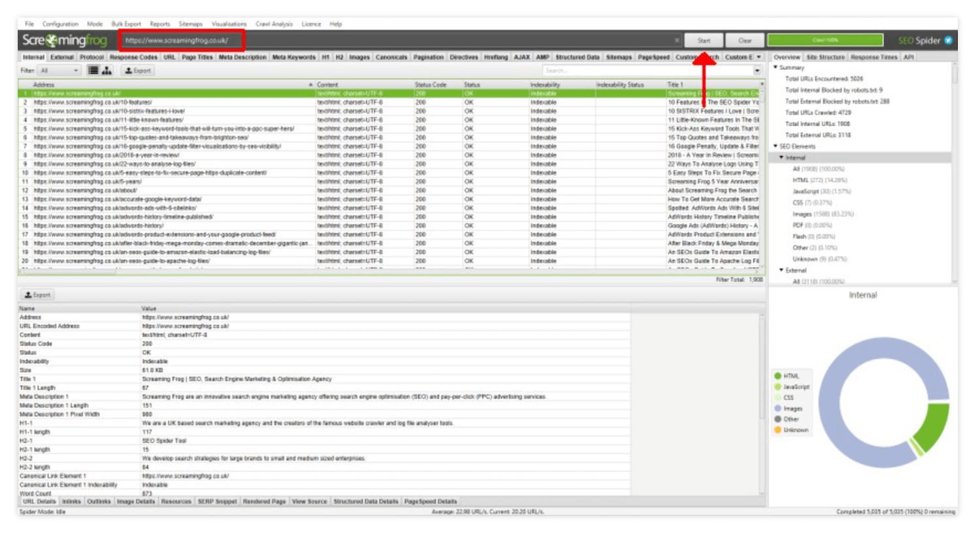
Task: Open the View Source bottom tab
Action: point(309,501)
